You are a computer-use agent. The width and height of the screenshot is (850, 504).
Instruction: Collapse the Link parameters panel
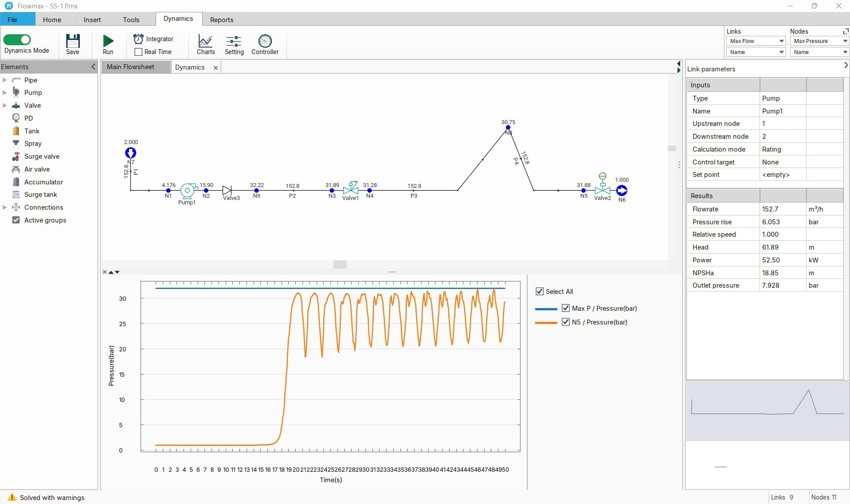click(846, 65)
